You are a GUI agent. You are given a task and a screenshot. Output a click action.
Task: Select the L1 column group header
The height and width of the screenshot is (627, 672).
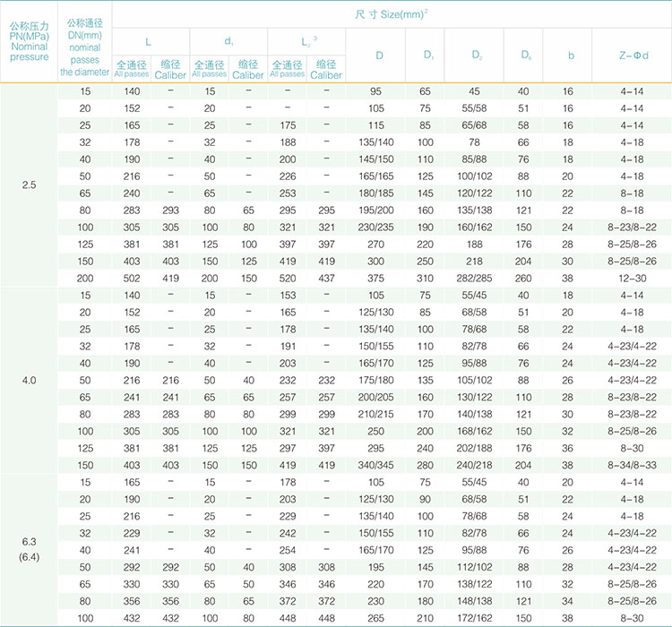[308, 41]
